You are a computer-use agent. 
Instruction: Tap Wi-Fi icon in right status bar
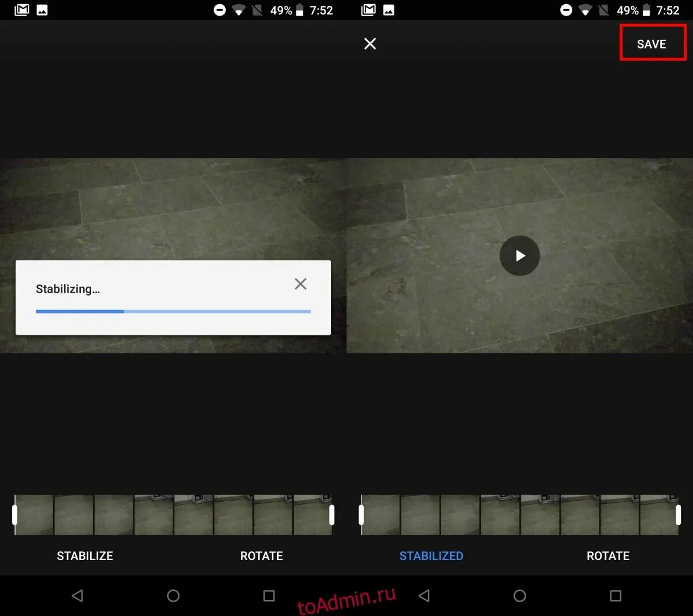585,10
